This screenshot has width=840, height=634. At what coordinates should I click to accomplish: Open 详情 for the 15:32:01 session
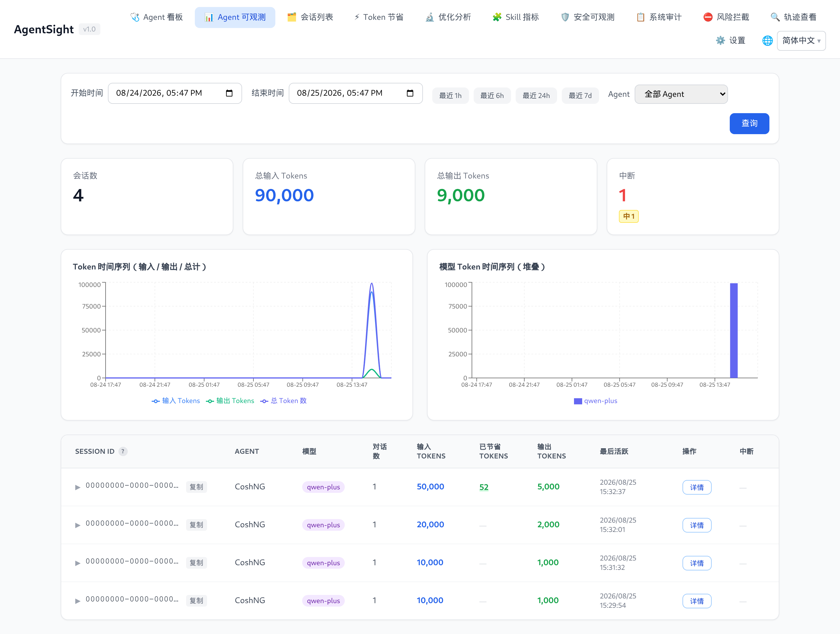tap(697, 525)
